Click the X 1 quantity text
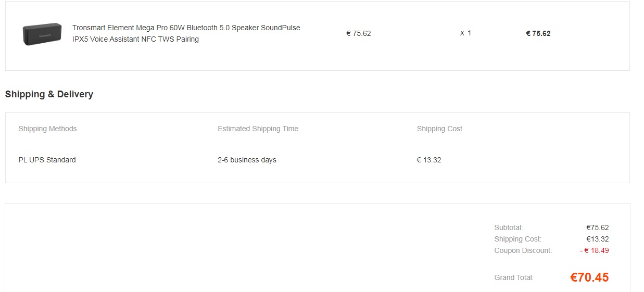 pos(465,33)
